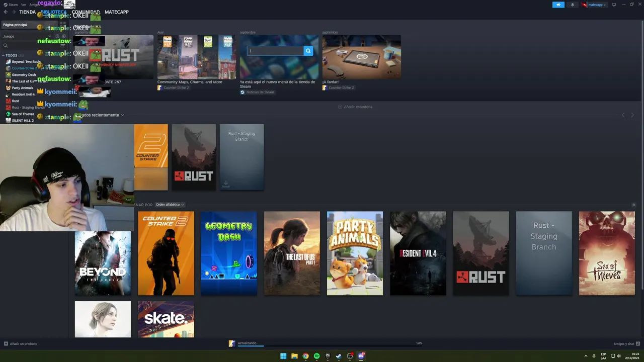Go back with the navigation arrow
Screen dimensions: 644x362
(6, 12)
